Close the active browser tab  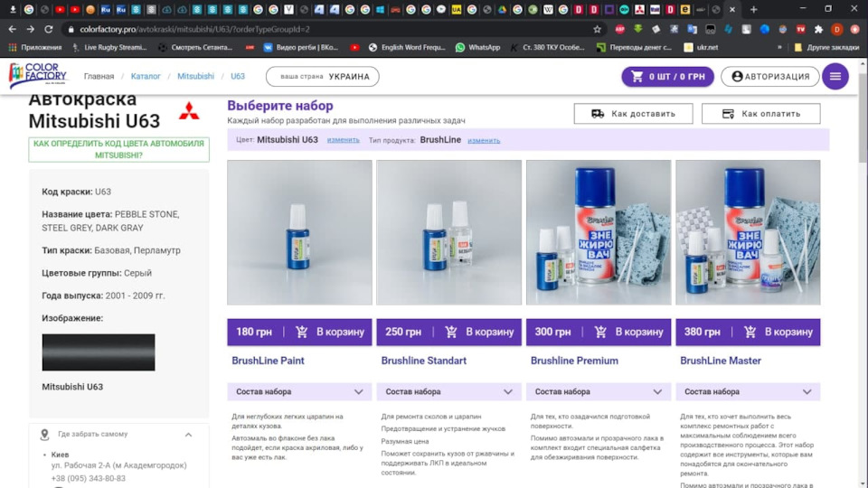pos(731,9)
